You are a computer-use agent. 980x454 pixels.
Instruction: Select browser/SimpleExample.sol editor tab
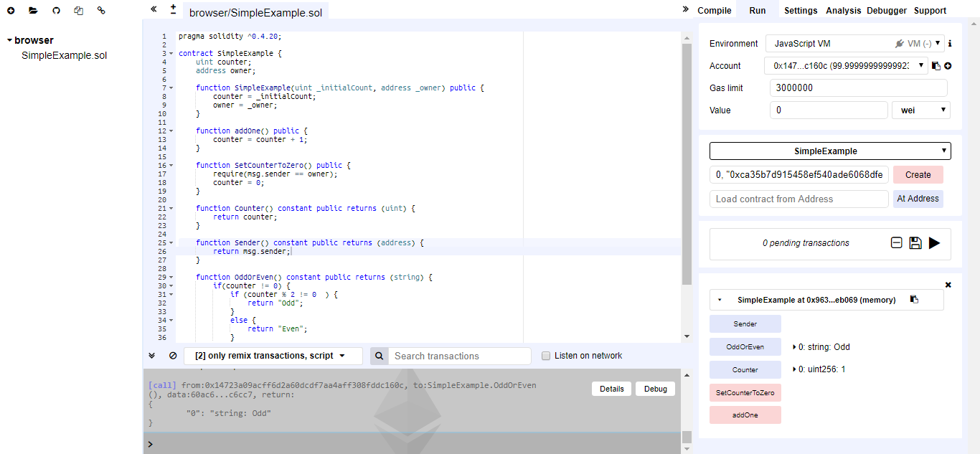[x=255, y=12]
